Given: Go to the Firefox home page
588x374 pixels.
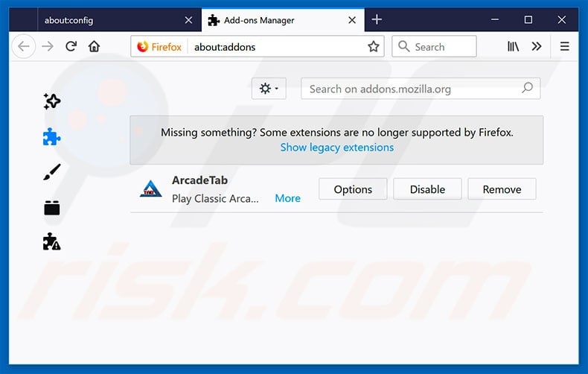Looking at the screenshot, I should click(94, 46).
